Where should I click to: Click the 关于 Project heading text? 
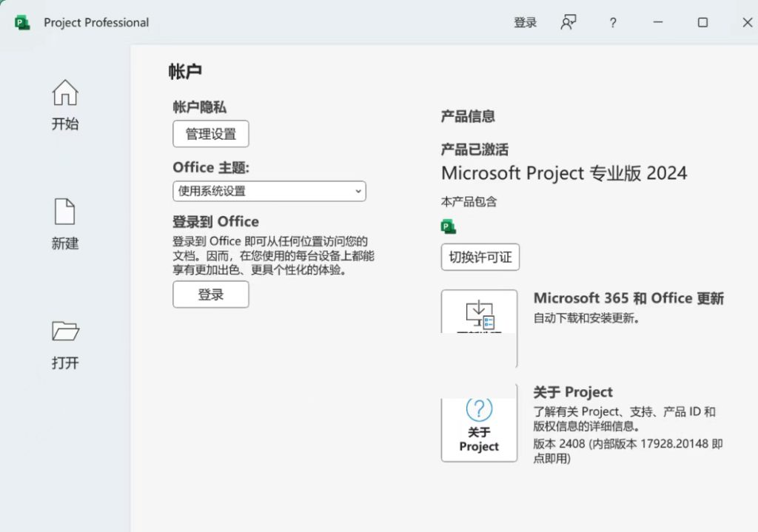573,392
